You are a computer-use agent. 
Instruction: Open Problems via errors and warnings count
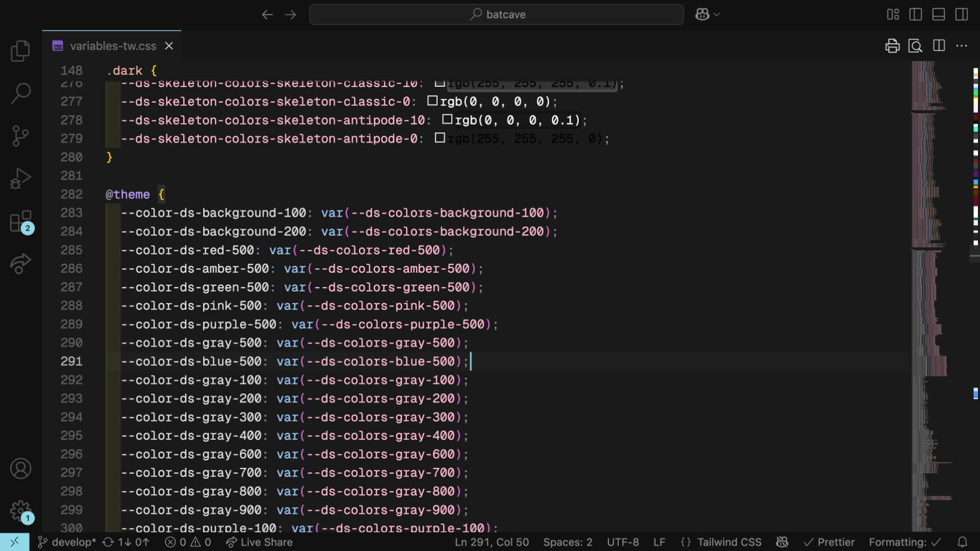(188, 542)
